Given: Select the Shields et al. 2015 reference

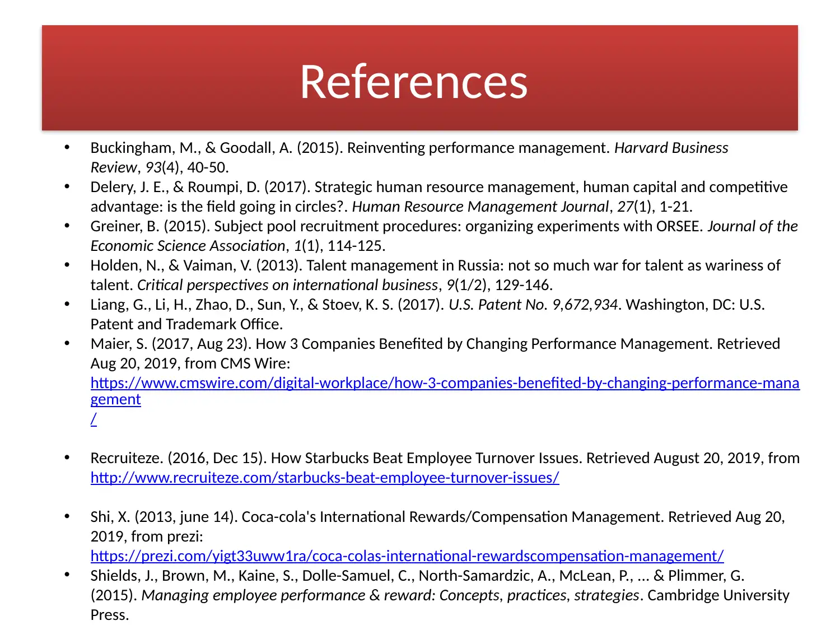Looking at the screenshot, I should coord(440,595).
